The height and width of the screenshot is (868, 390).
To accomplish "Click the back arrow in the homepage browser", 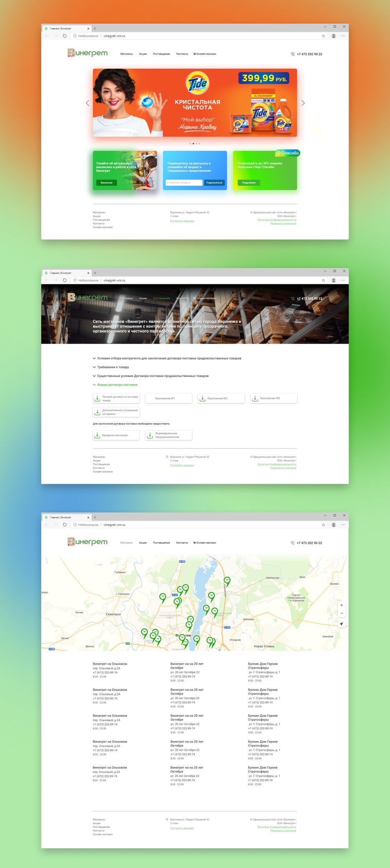I will (x=47, y=36).
